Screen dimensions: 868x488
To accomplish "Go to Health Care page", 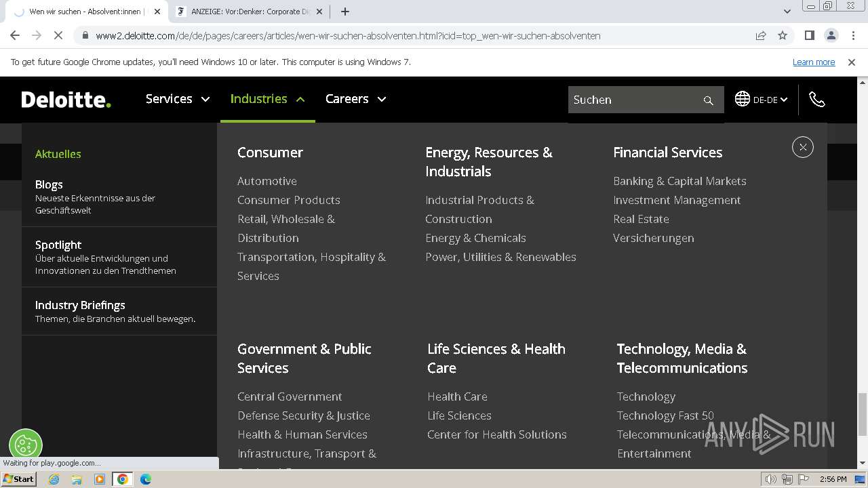I will 457,396.
